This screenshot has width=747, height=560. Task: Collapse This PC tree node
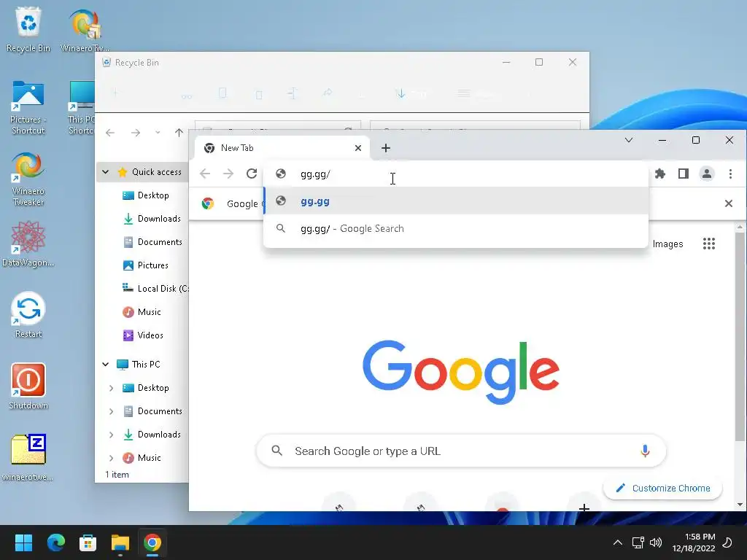[x=106, y=365]
